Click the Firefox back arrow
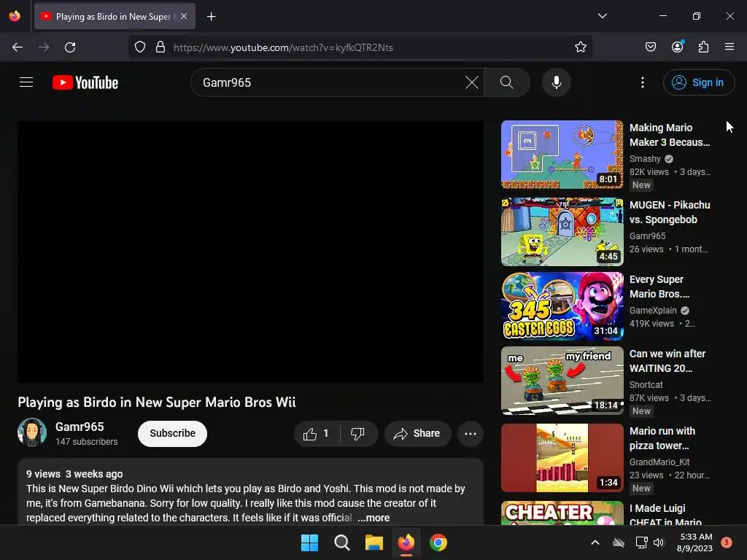This screenshot has width=747, height=560. click(x=18, y=47)
